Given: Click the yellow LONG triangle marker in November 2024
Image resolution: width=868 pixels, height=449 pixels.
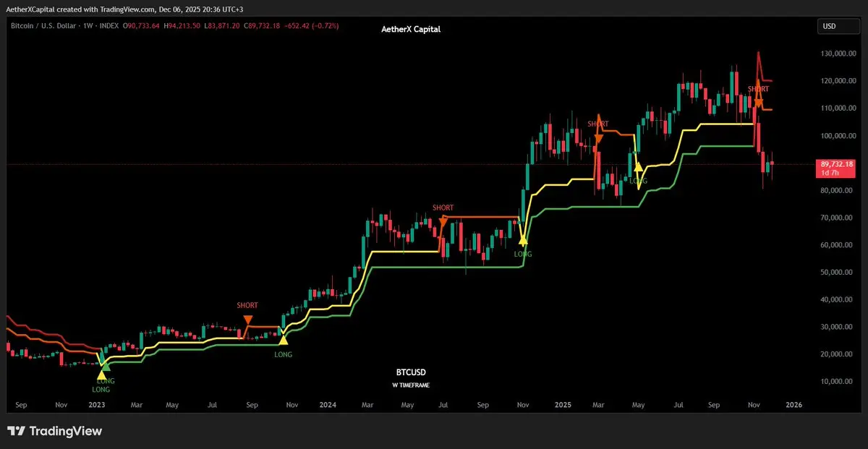Looking at the screenshot, I should [523, 239].
